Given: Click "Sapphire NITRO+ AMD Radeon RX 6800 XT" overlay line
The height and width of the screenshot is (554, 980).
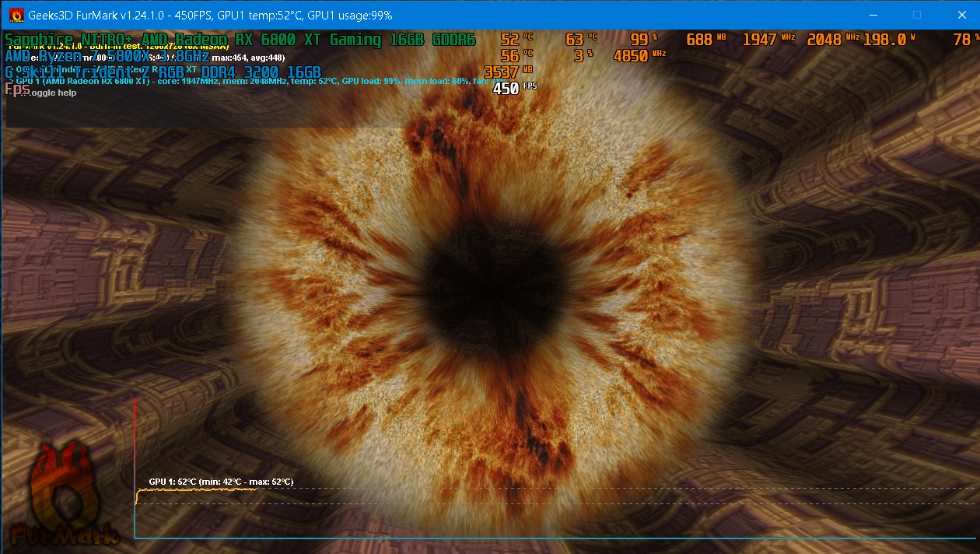Looking at the screenshot, I should (240, 40).
